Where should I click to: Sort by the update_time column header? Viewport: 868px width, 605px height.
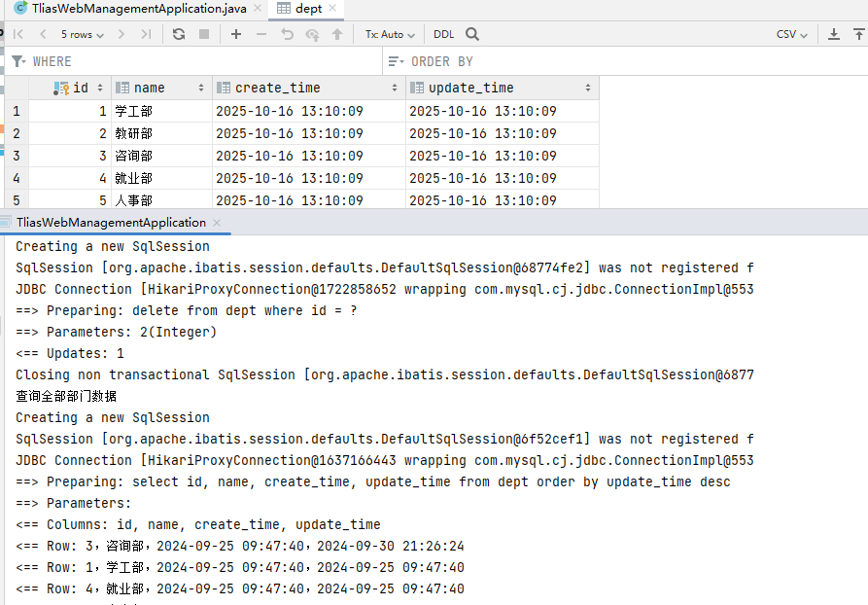(x=470, y=88)
